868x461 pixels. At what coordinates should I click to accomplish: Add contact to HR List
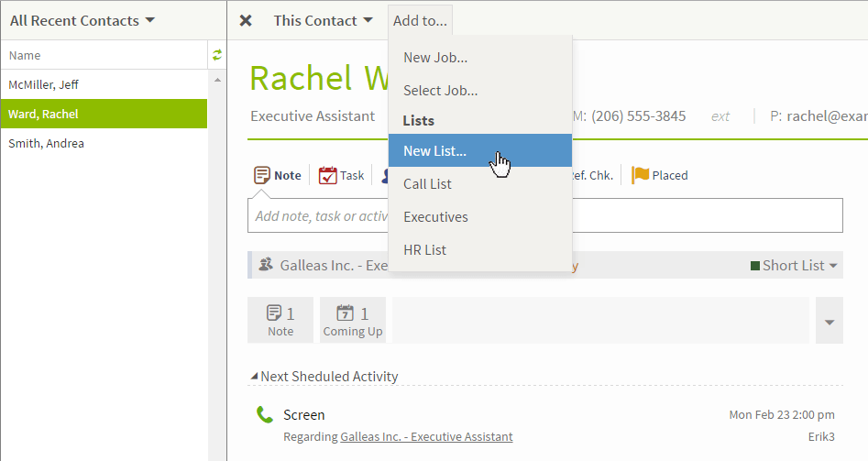pos(480,250)
